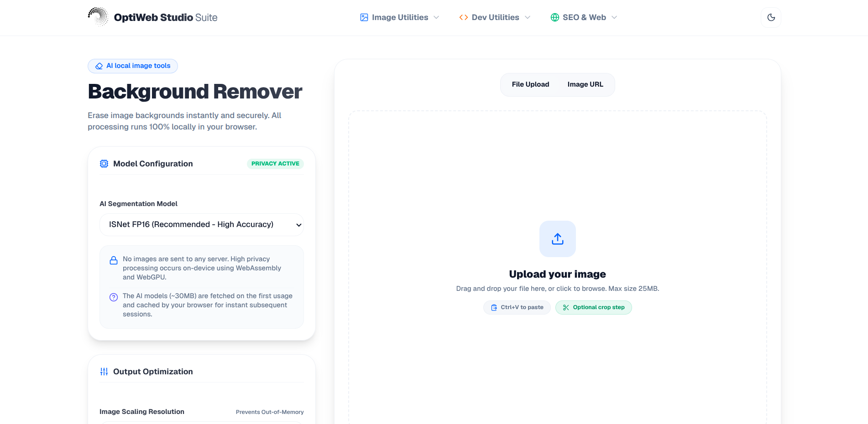Open the Image Utilities menu
868x424 pixels.
pos(399,17)
